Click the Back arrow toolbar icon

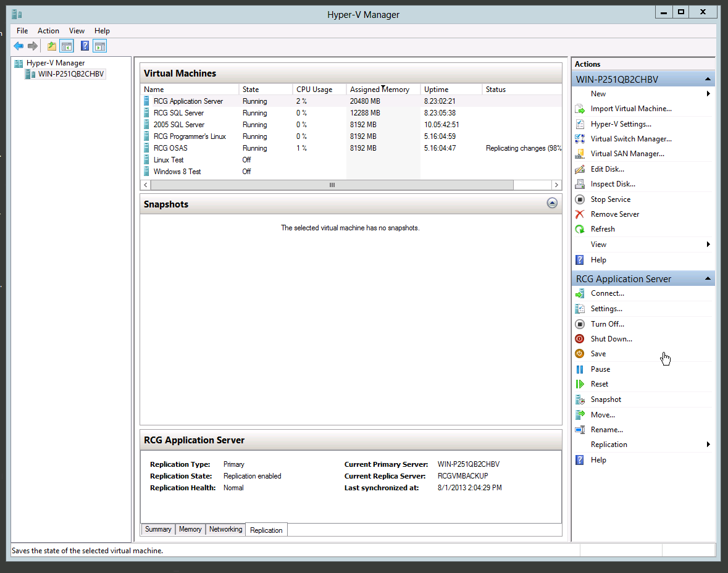[x=19, y=46]
